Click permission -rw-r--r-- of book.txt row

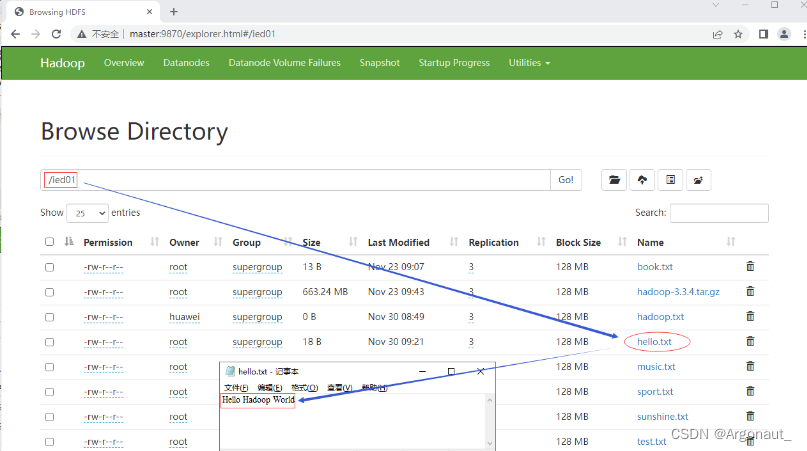[x=103, y=267]
